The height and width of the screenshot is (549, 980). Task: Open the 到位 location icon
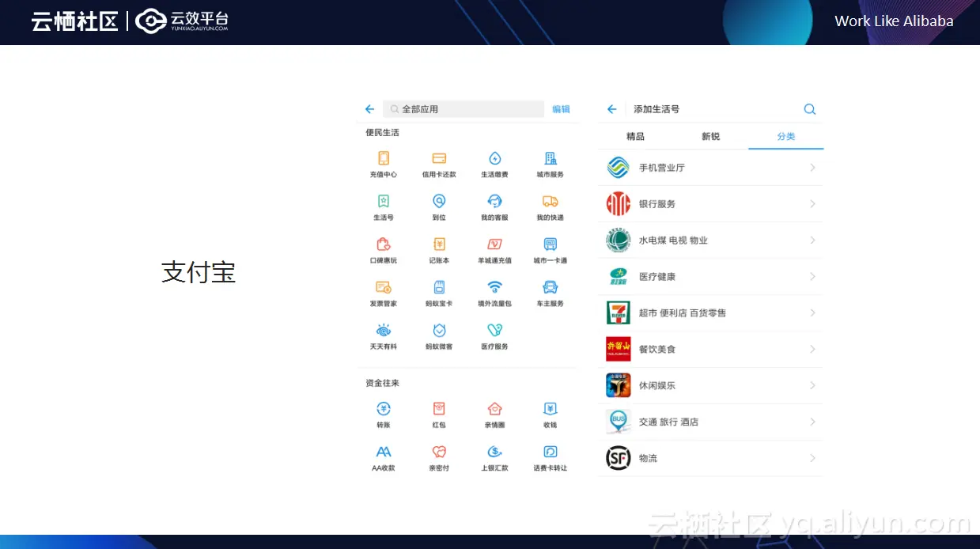(x=439, y=201)
